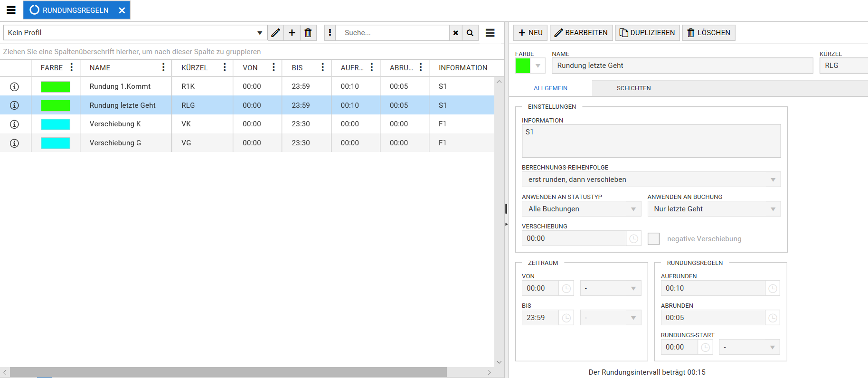
Task: Add new profile with plus icon
Action: 292,33
